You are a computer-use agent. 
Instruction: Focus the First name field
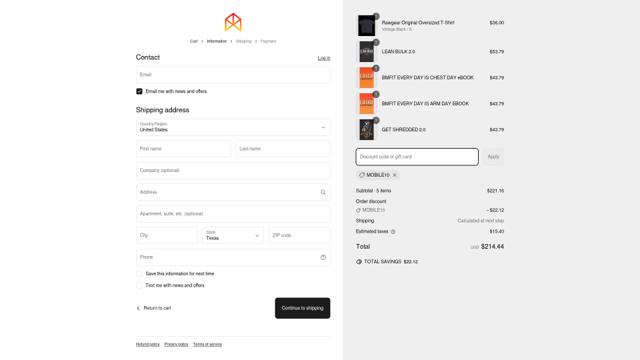click(x=183, y=149)
